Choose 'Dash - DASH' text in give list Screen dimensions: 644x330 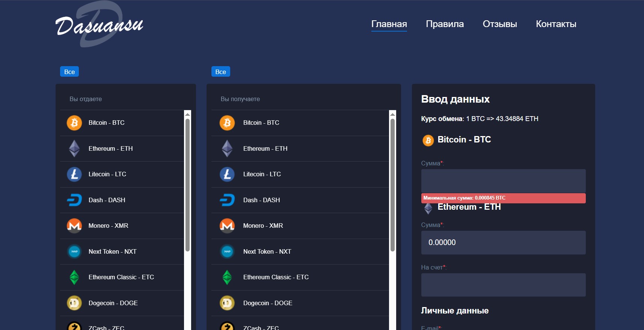pos(107,200)
